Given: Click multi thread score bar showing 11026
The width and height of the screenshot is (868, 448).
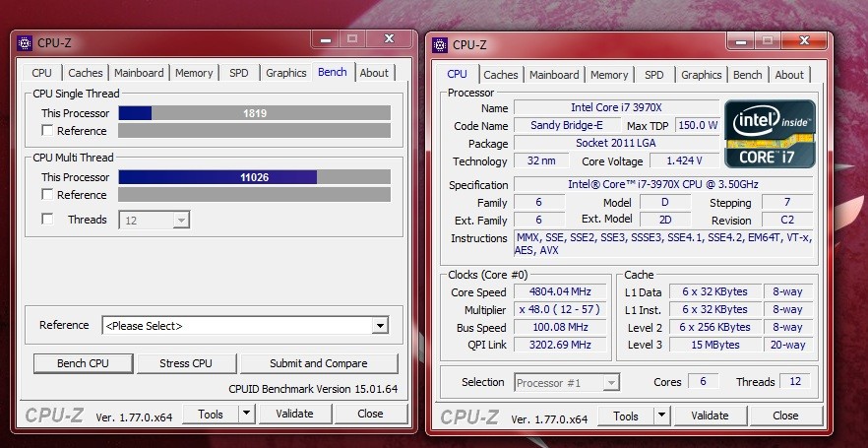Looking at the screenshot, I should [x=255, y=177].
